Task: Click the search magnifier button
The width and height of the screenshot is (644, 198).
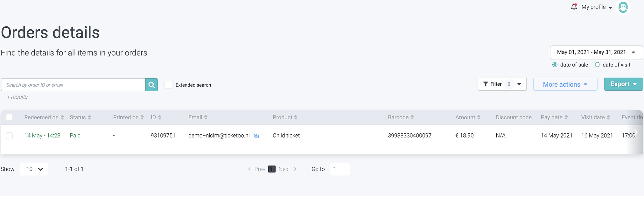Action: click(x=151, y=85)
